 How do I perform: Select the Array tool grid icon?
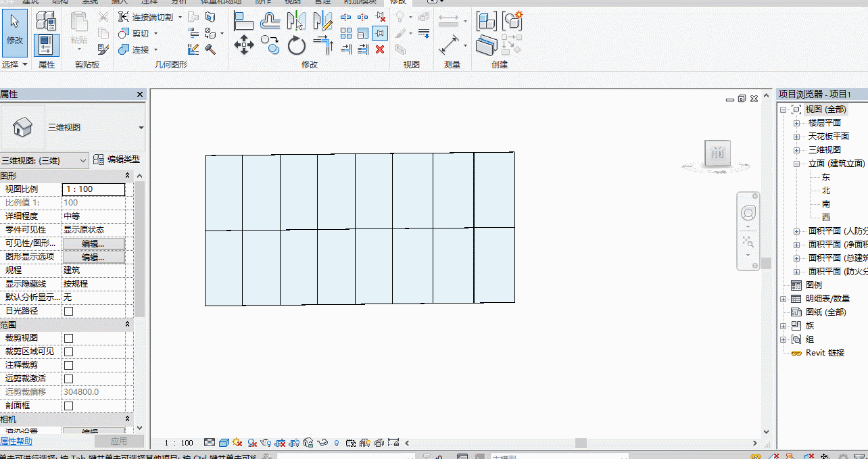[x=346, y=33]
